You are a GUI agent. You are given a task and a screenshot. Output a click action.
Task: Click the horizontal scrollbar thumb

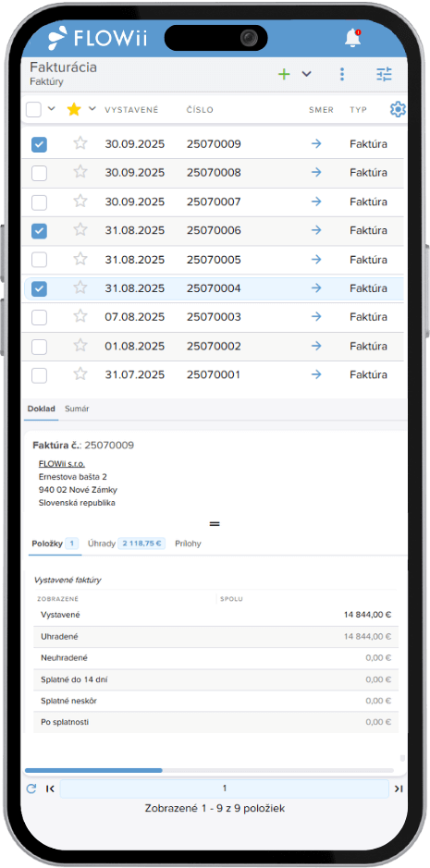click(93, 770)
